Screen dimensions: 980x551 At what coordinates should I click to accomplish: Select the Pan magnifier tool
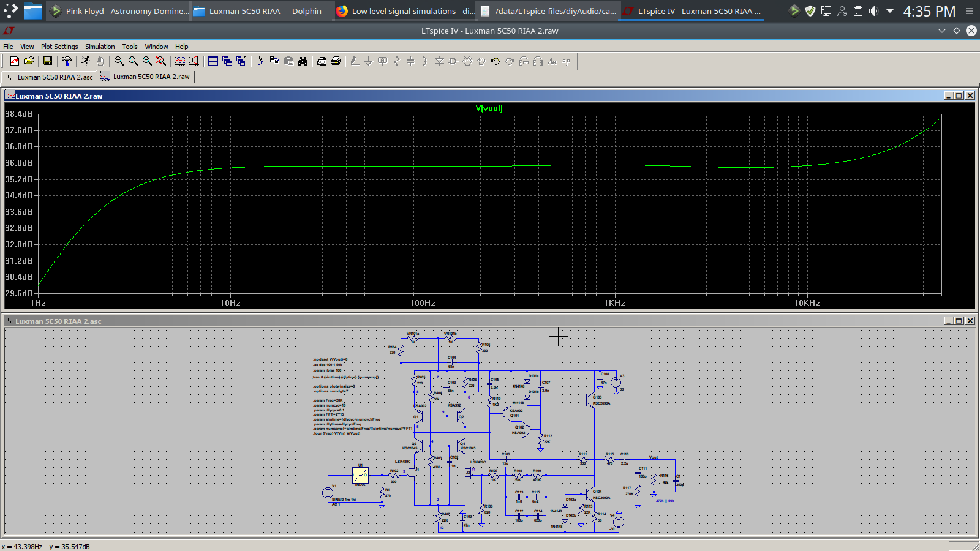point(133,61)
